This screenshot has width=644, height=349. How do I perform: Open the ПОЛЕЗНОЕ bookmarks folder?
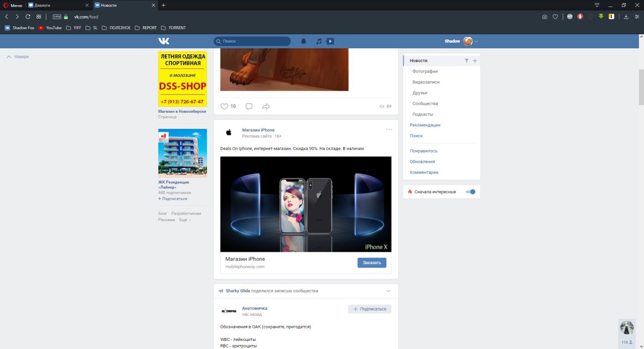[116, 28]
